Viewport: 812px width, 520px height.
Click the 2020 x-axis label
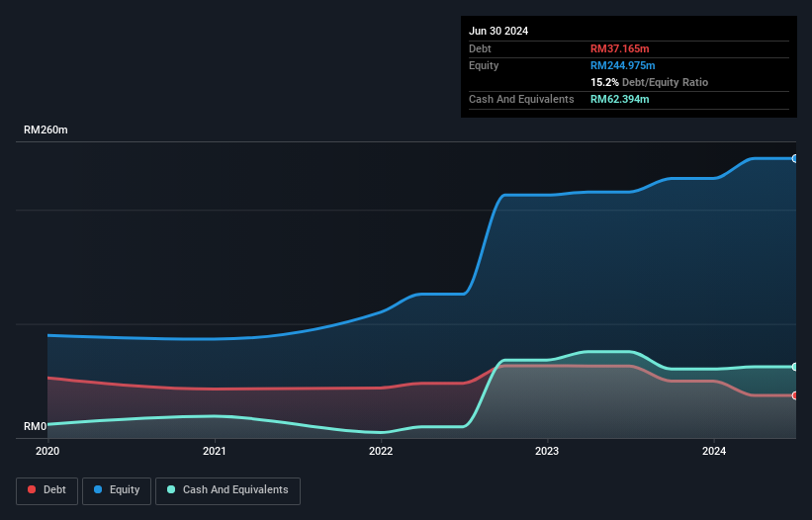click(47, 451)
